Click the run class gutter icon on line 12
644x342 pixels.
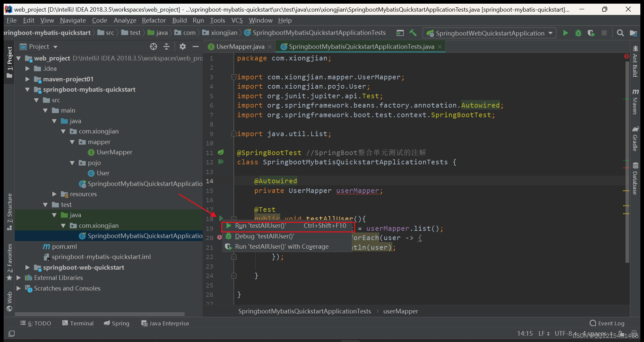pyautogui.click(x=221, y=162)
